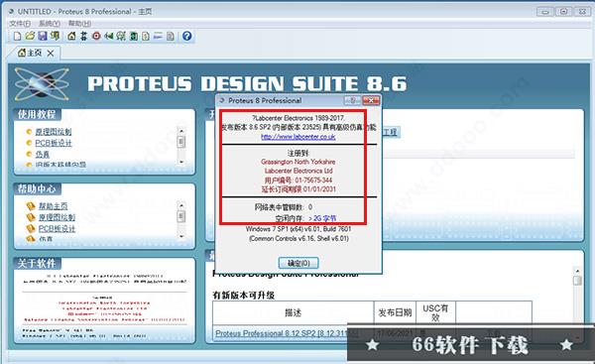Image resolution: width=595 pixels, height=364 pixels.
Task: Open PCB Layout red icon in toolbar
Action: pyautogui.click(x=96, y=36)
